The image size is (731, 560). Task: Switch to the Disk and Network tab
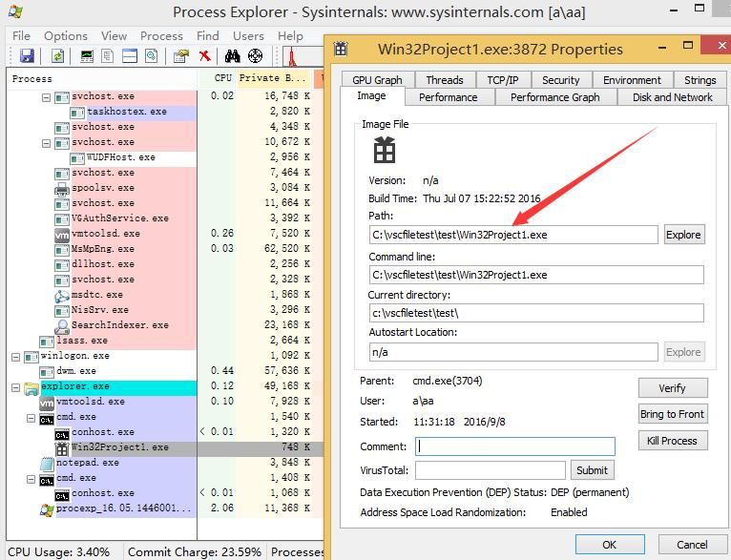click(x=672, y=97)
